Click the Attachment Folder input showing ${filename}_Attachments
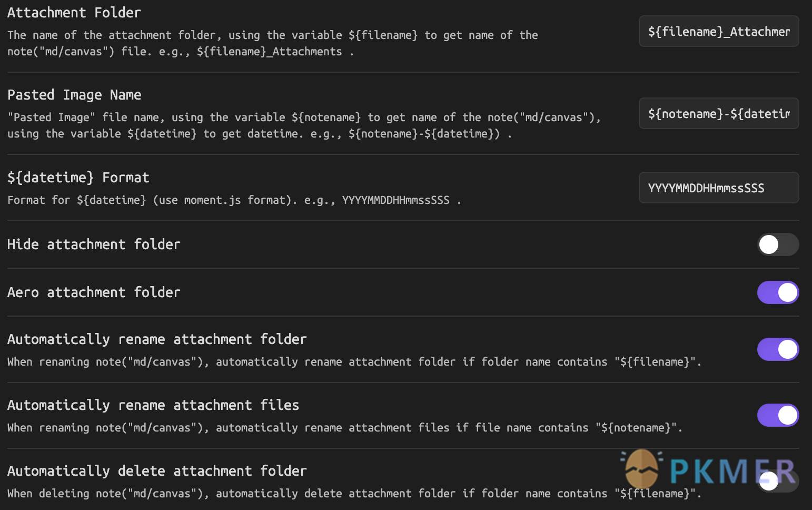 click(x=718, y=31)
